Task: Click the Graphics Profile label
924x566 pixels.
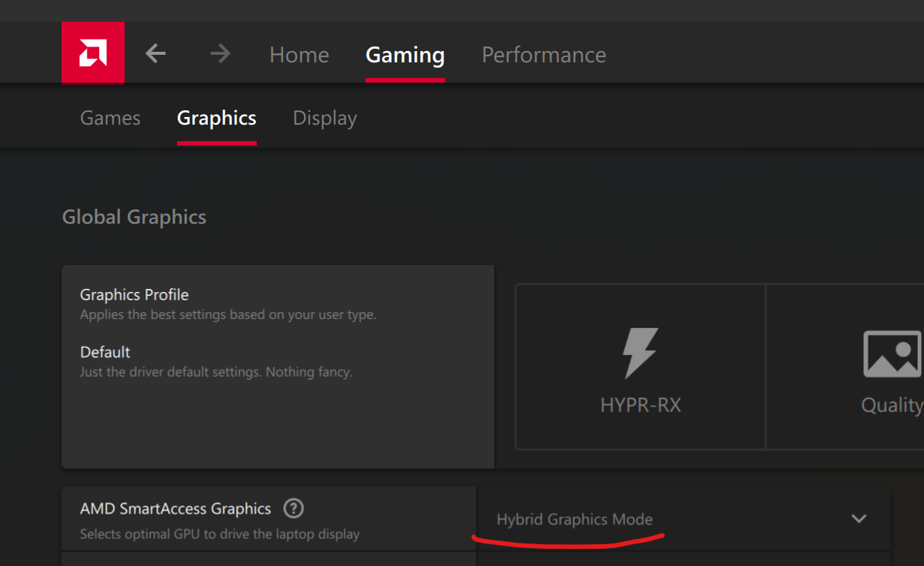Action: coord(134,295)
